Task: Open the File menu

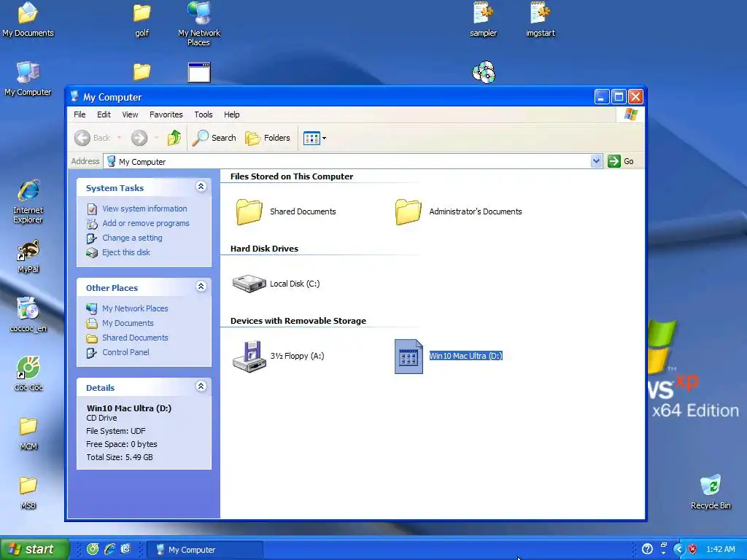Action: click(80, 114)
